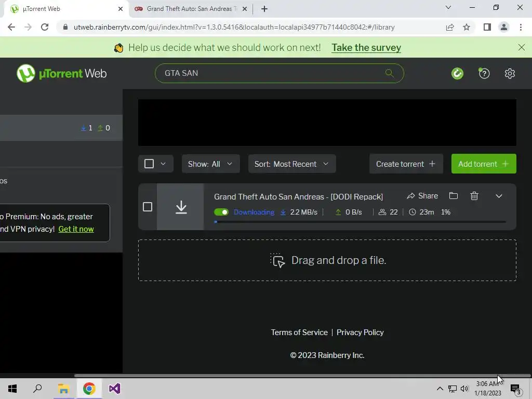
Task: Open Windows Start menu
Action: 12,389
